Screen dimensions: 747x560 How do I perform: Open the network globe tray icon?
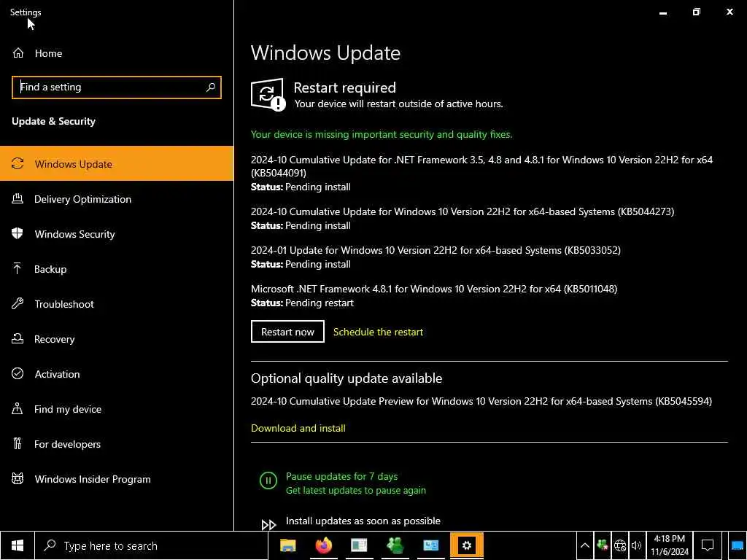point(620,545)
